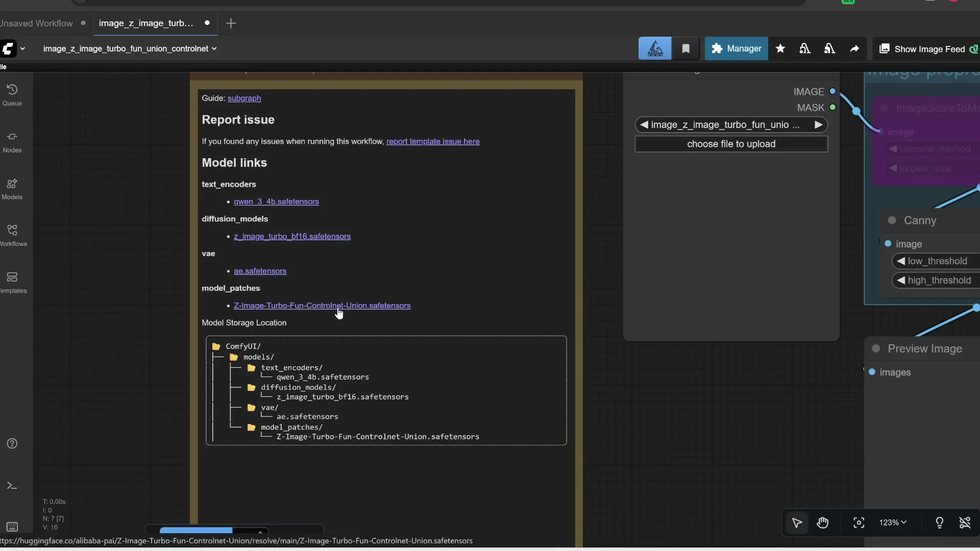This screenshot has width=980, height=551.
Task: Select the pan hand tool
Action: pos(823,523)
